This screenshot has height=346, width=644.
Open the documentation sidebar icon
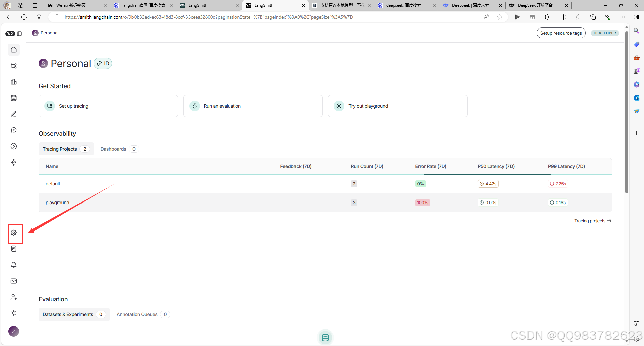[14, 249]
